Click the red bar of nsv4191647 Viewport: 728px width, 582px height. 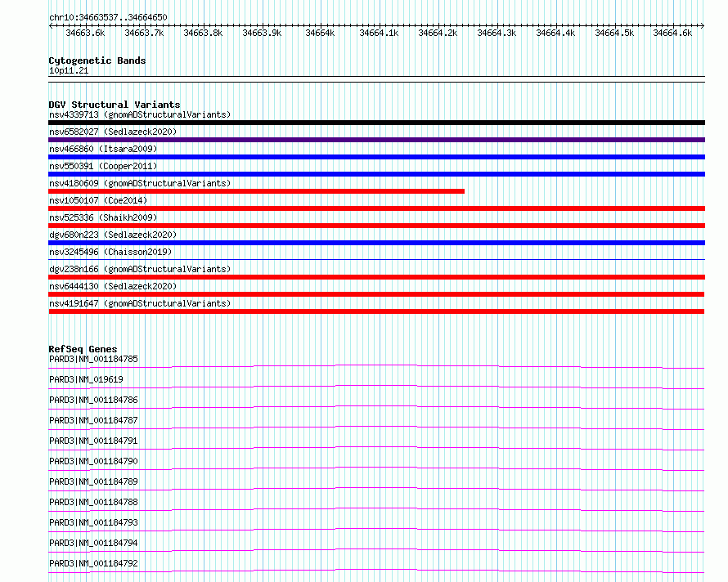pyautogui.click(x=376, y=311)
